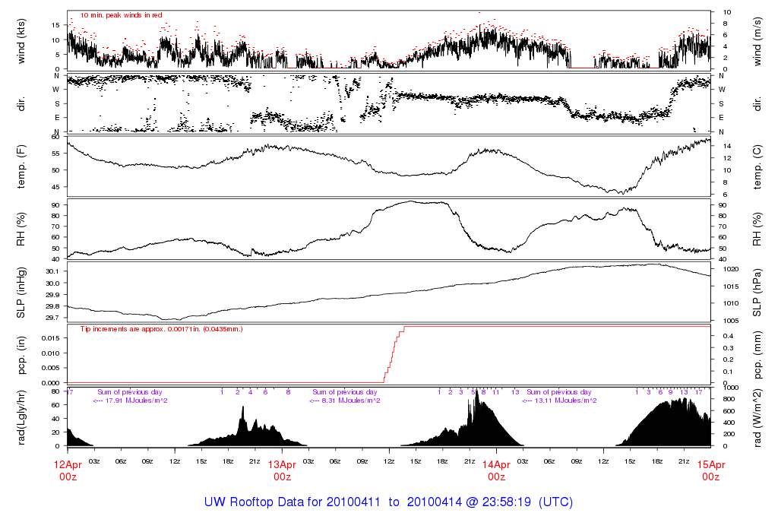Click the '29.7' SLP tick value

pos(52,318)
